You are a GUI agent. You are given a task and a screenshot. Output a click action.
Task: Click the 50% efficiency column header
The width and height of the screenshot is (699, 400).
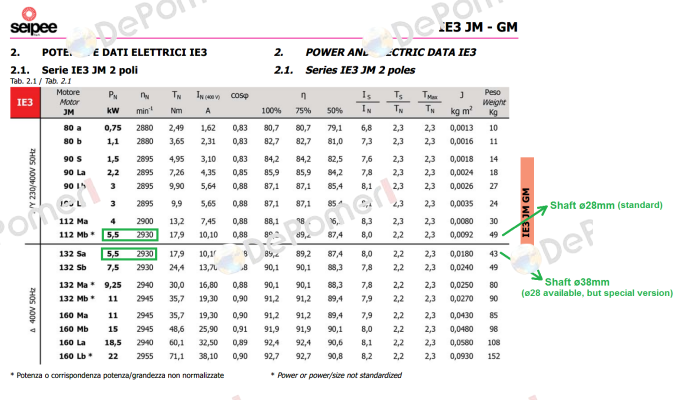click(335, 111)
